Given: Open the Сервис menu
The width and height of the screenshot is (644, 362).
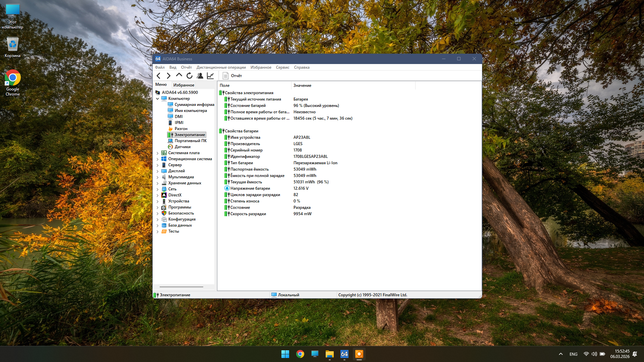Looking at the screenshot, I should 282,67.
